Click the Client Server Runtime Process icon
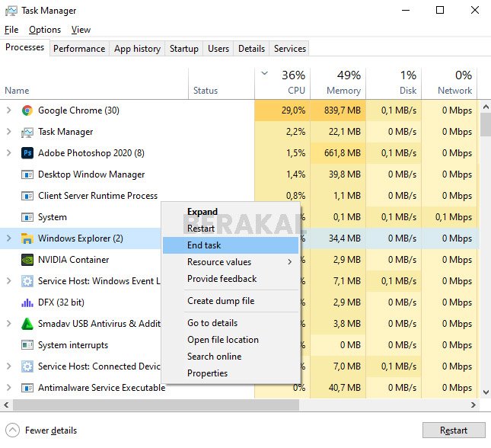491x448 pixels. [27, 196]
